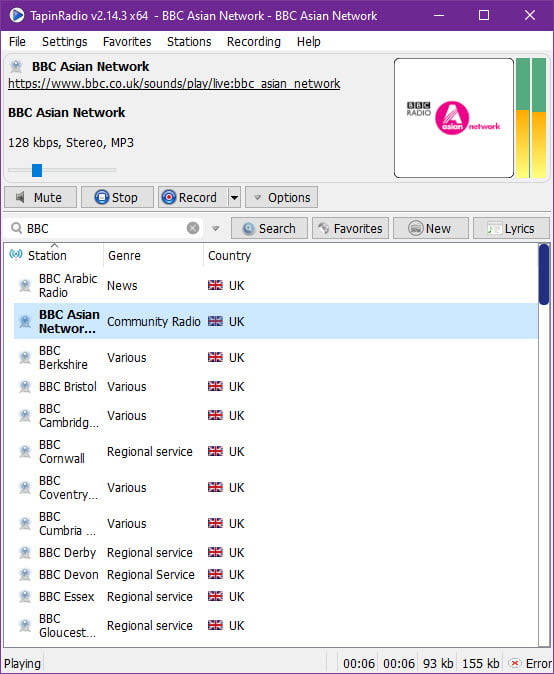Click the 128 kbps, Stereo, MP3 info text
The width and height of the screenshot is (554, 674).
coord(71,142)
